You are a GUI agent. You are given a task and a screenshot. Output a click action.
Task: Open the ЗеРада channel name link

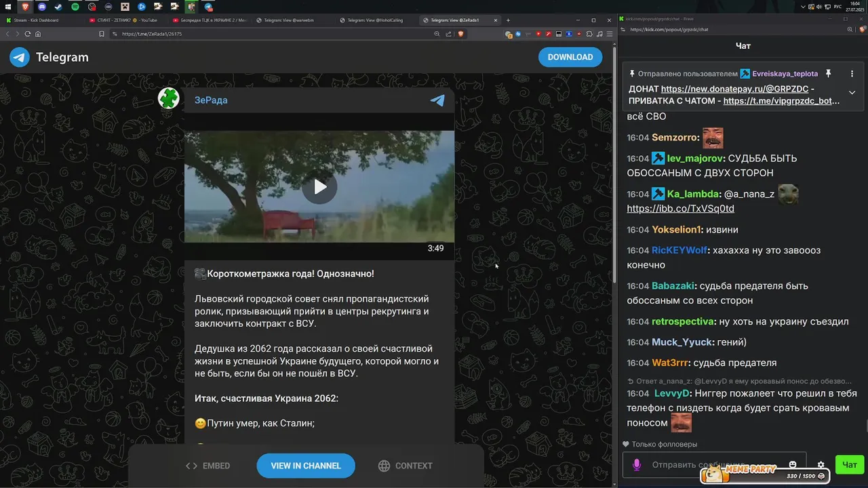[x=211, y=100]
